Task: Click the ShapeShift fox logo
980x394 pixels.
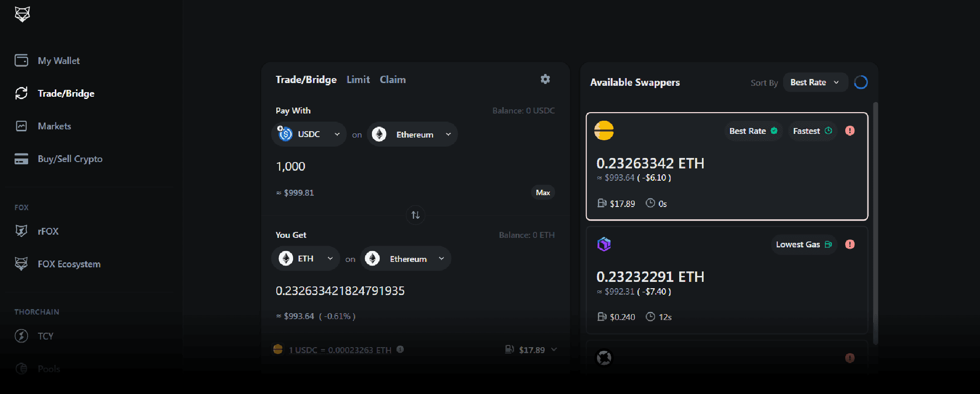Action: (x=22, y=15)
